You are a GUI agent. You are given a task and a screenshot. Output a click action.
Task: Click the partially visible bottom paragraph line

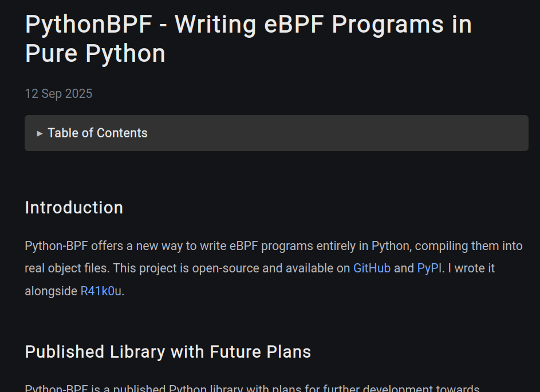tap(252, 388)
